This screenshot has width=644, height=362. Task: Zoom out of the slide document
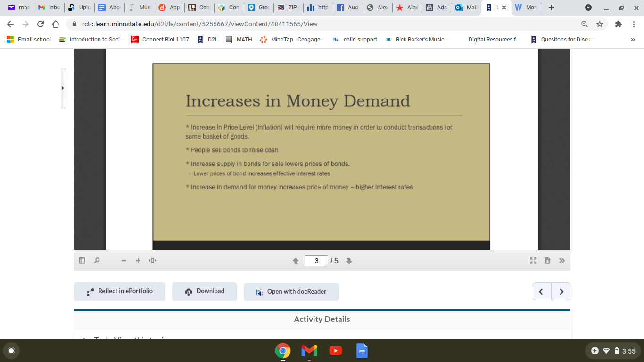(x=123, y=260)
